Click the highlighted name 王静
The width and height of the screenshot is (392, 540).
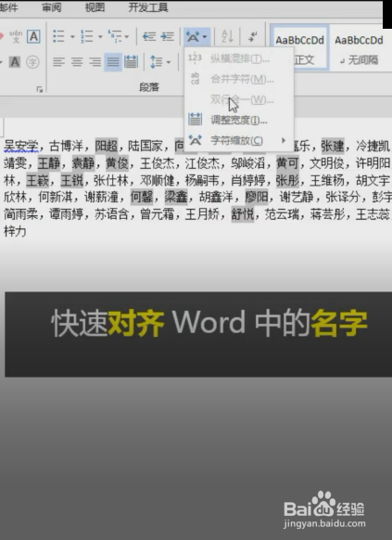pos(49,163)
